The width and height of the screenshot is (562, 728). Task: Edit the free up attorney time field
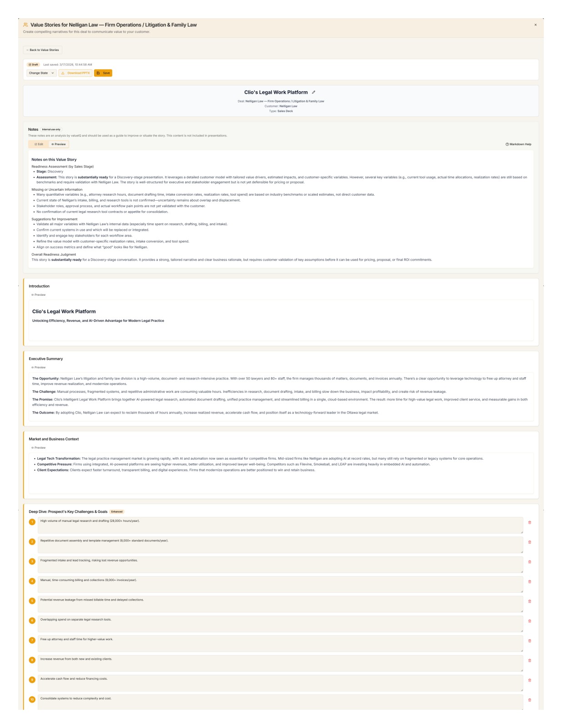(280, 643)
